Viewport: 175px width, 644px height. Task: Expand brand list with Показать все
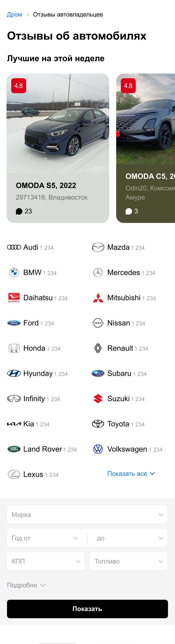pos(131,474)
